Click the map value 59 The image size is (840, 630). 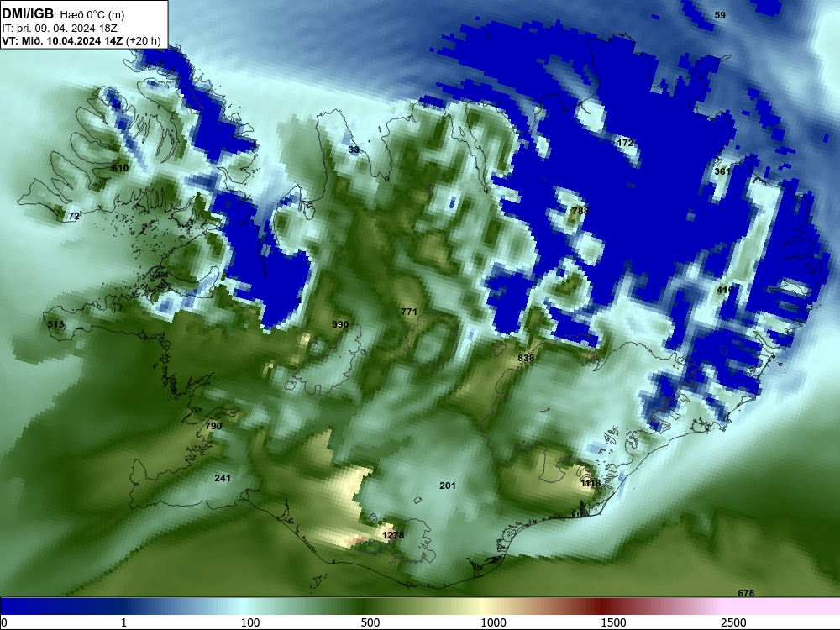pyautogui.click(x=720, y=15)
